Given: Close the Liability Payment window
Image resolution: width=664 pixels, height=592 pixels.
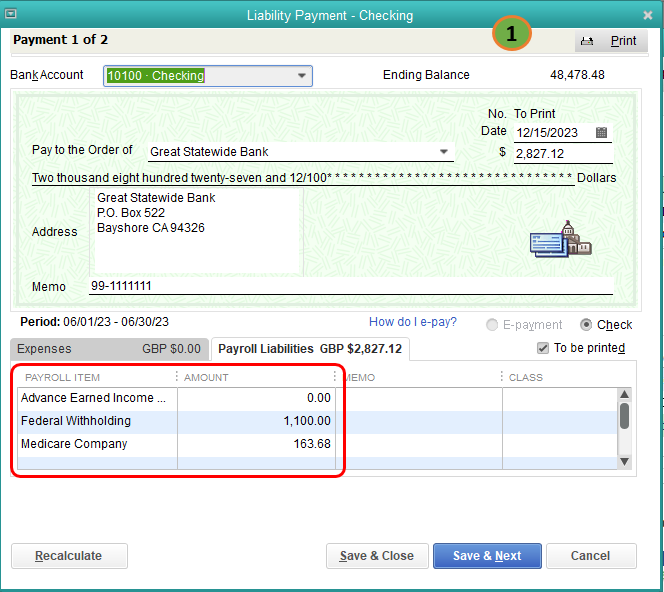Looking at the screenshot, I should 647,15.
